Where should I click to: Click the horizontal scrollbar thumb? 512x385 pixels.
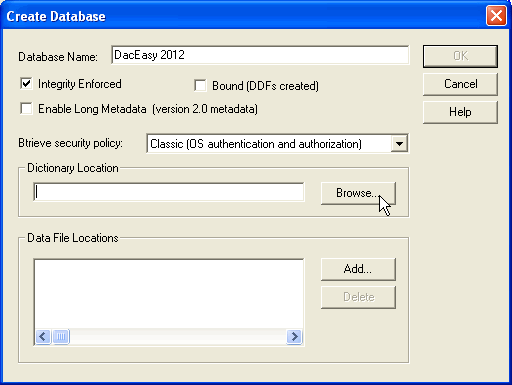(x=61, y=337)
